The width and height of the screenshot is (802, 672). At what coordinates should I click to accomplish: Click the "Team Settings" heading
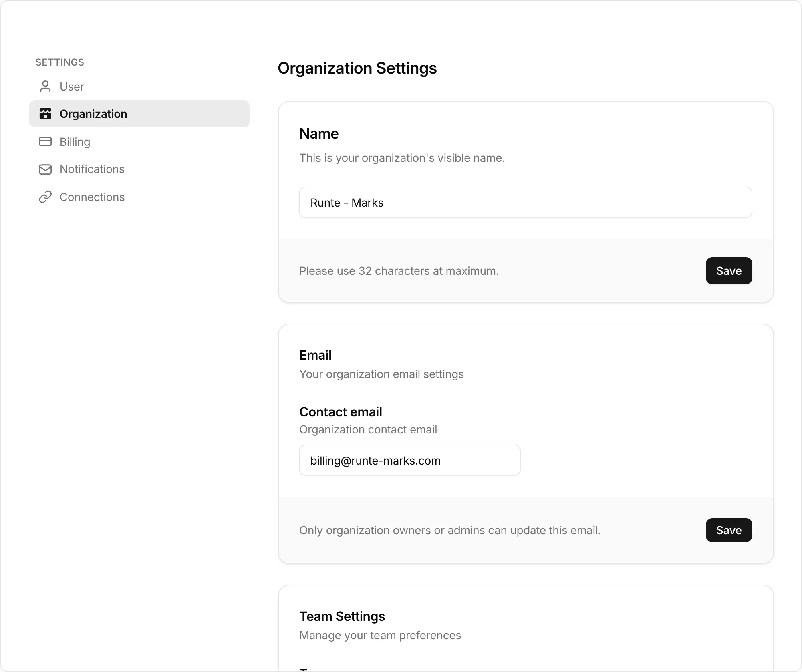(342, 616)
